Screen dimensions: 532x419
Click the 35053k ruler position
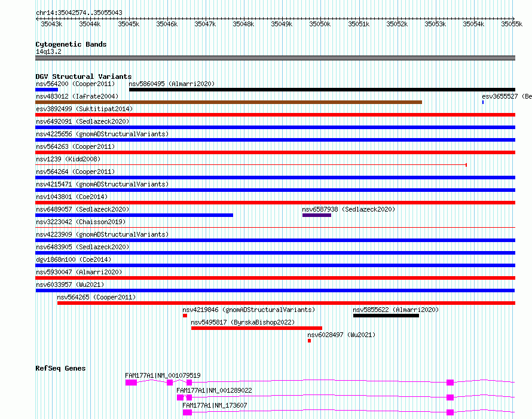coord(435,24)
